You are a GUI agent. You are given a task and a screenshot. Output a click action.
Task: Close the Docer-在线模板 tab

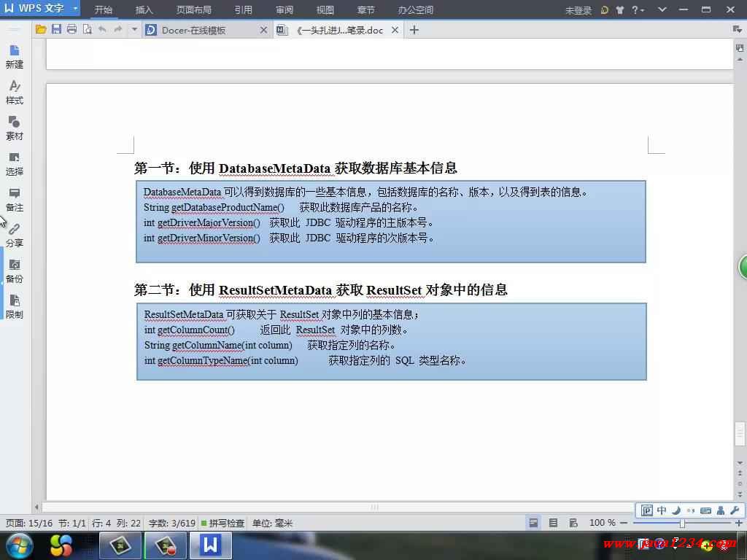[263, 30]
